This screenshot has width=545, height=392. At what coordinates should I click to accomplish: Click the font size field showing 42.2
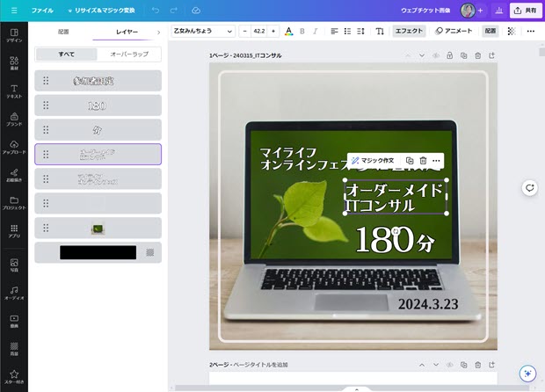click(258, 31)
